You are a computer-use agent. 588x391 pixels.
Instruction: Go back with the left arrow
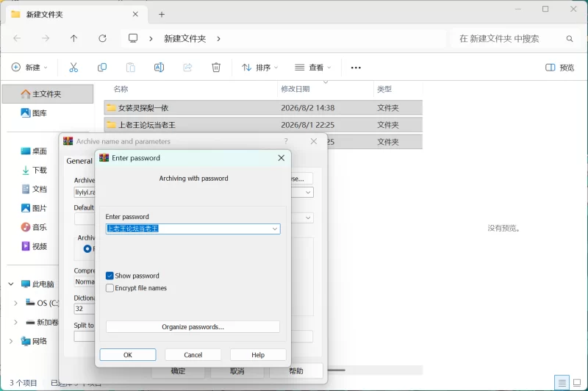17,38
